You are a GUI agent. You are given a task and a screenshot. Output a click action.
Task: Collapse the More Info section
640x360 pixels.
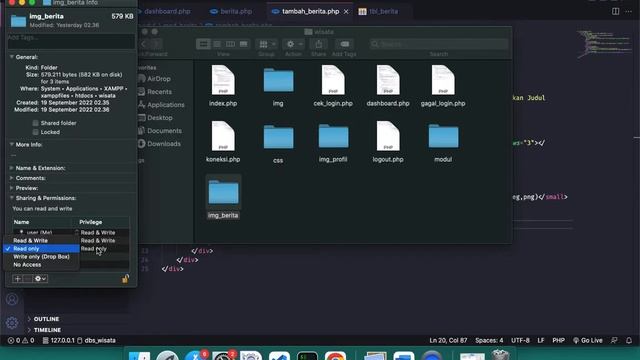[11, 144]
